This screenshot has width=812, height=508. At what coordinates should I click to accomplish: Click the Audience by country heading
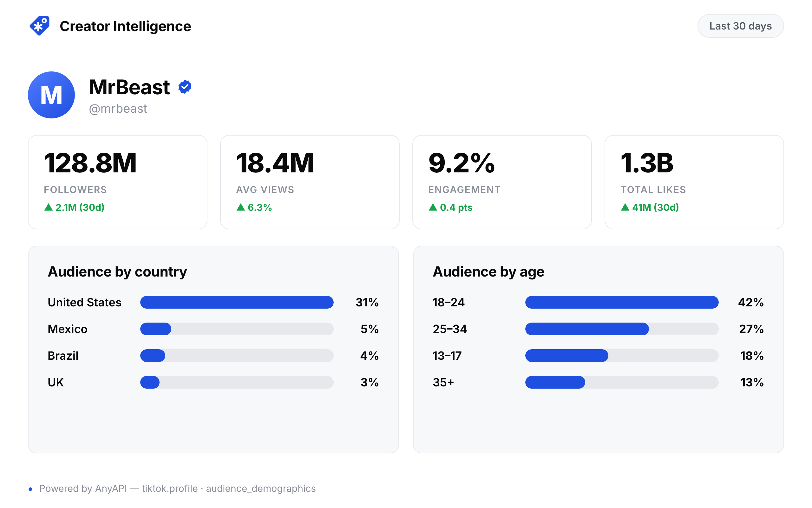[x=117, y=271]
